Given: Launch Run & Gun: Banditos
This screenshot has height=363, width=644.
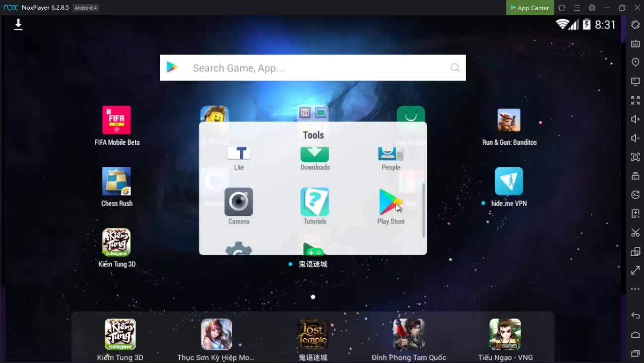Looking at the screenshot, I should point(509,120).
